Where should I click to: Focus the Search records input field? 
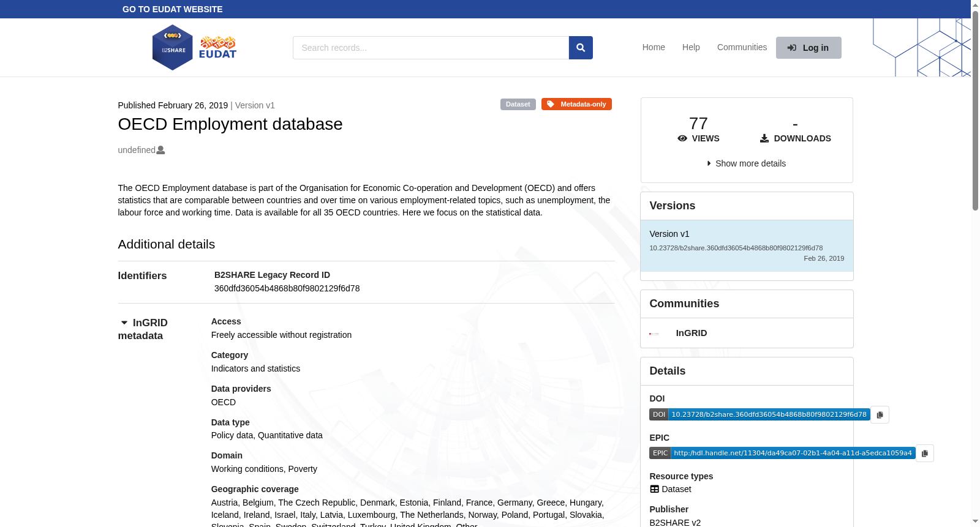click(431, 48)
